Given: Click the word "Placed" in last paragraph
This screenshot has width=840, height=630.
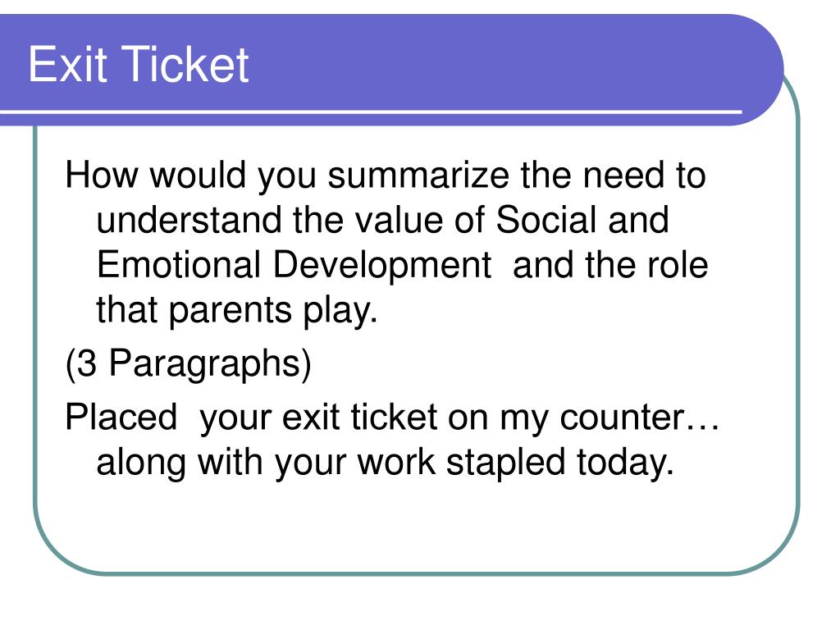Looking at the screenshot, I should click(x=121, y=418).
